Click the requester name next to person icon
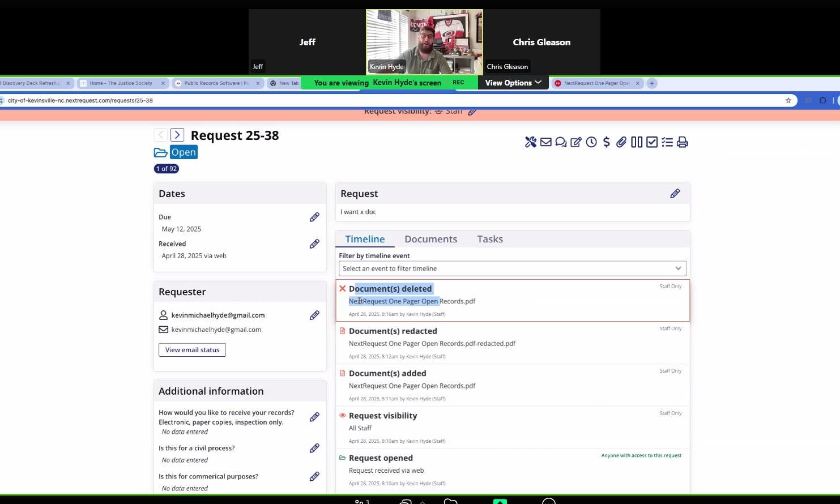 (x=218, y=315)
